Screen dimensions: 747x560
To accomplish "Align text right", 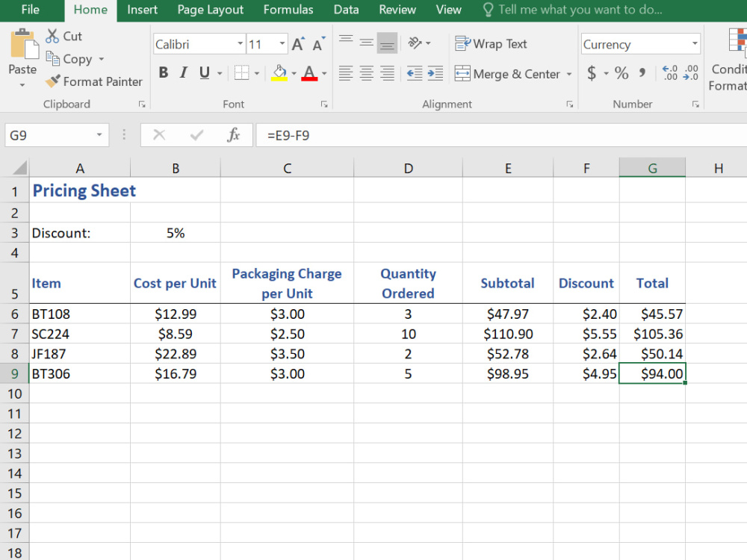I will [387, 73].
